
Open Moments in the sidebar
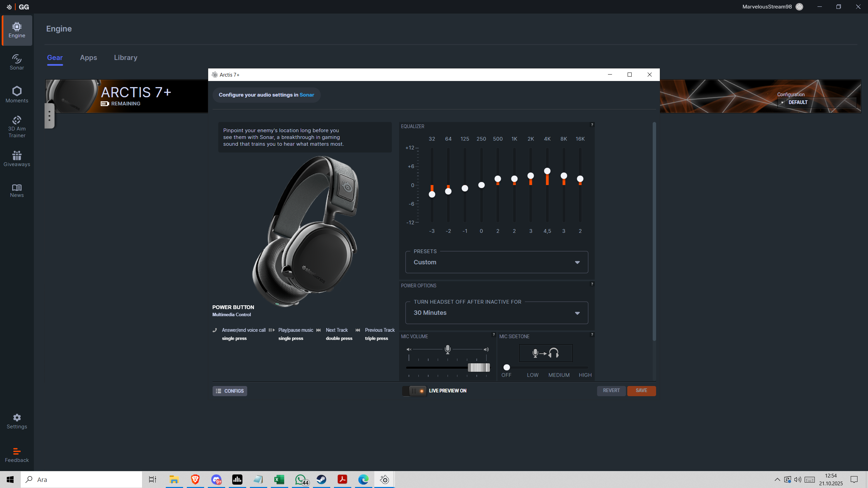pos(17,95)
